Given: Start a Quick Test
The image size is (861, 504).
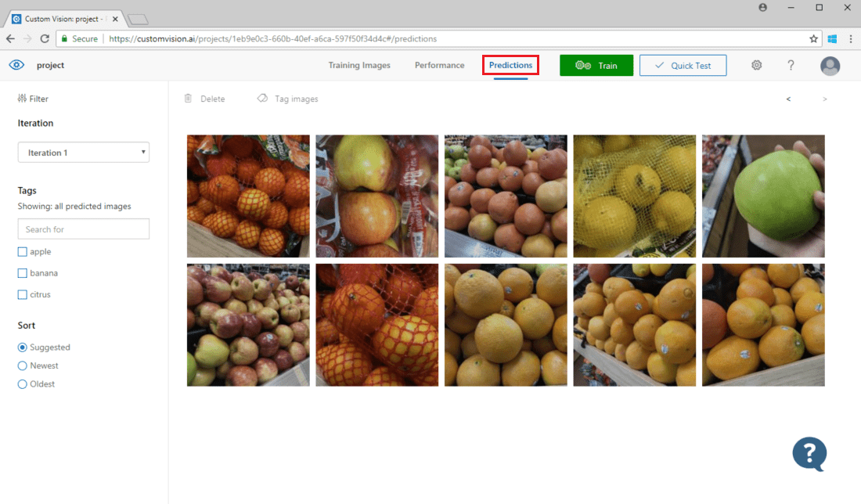Looking at the screenshot, I should (x=683, y=65).
